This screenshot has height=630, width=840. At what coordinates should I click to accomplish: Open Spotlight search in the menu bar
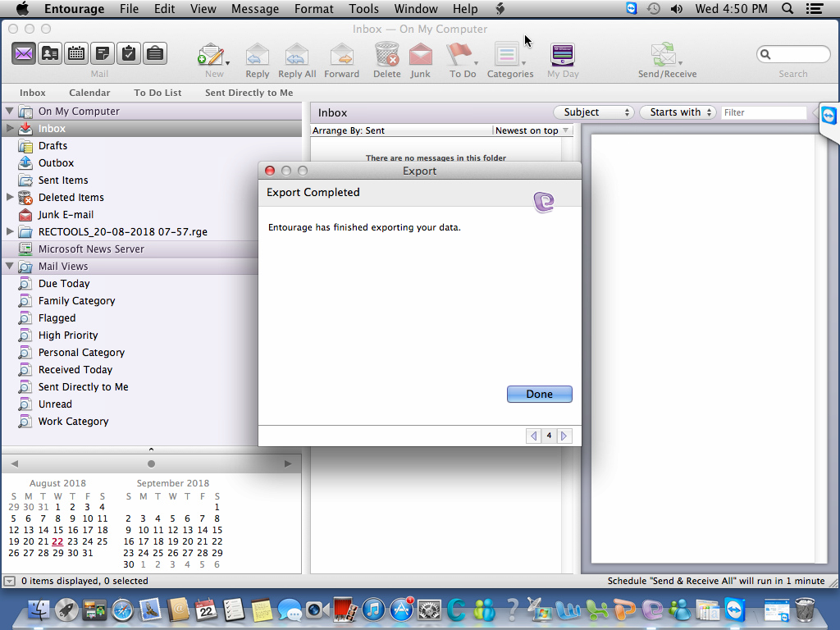coord(787,8)
